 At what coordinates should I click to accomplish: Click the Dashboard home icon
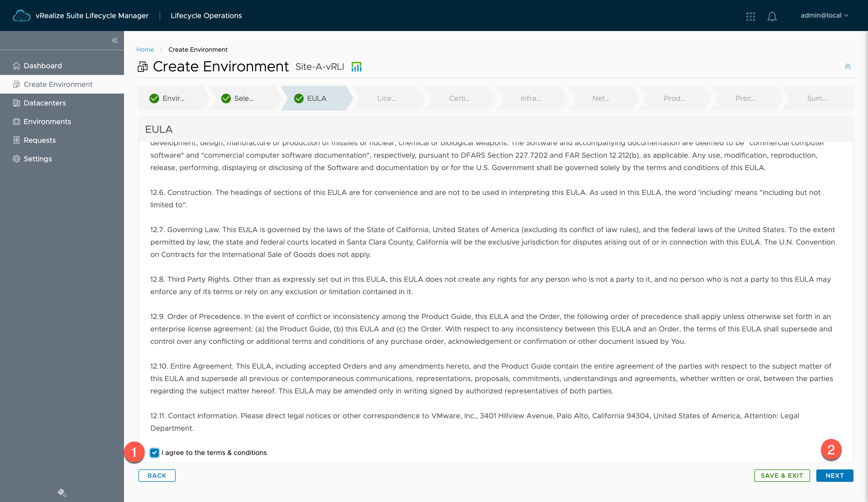17,65
